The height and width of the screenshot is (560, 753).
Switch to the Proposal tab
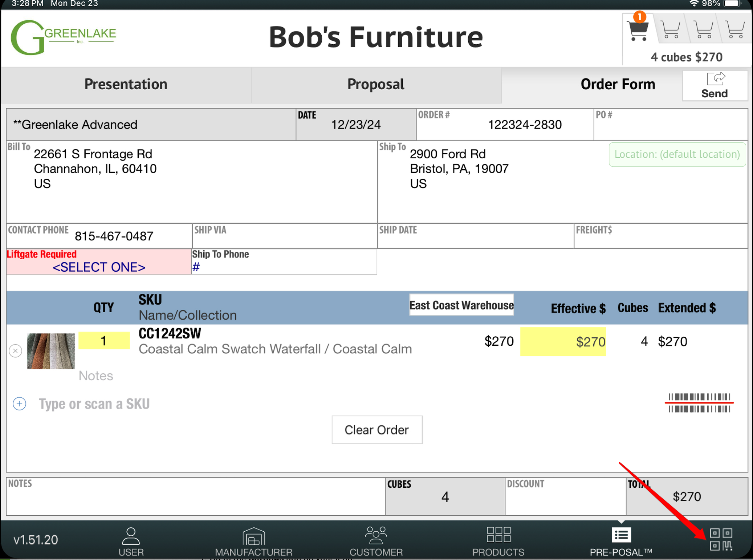pyautogui.click(x=375, y=84)
